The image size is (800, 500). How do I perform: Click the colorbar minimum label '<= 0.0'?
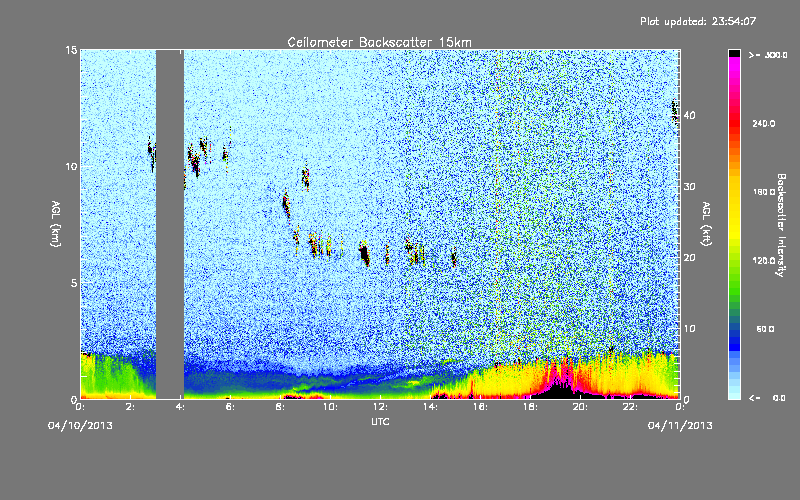click(767, 398)
